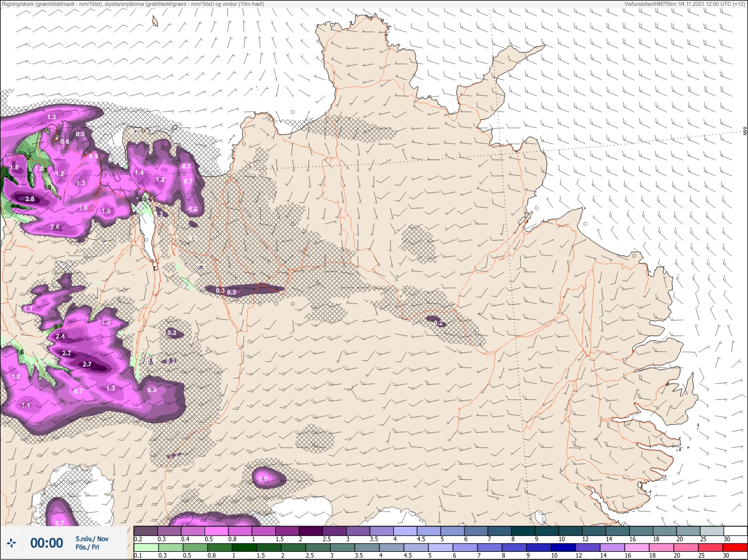Select the palest green rain legend swatch labeled 0.1

(x=146, y=548)
